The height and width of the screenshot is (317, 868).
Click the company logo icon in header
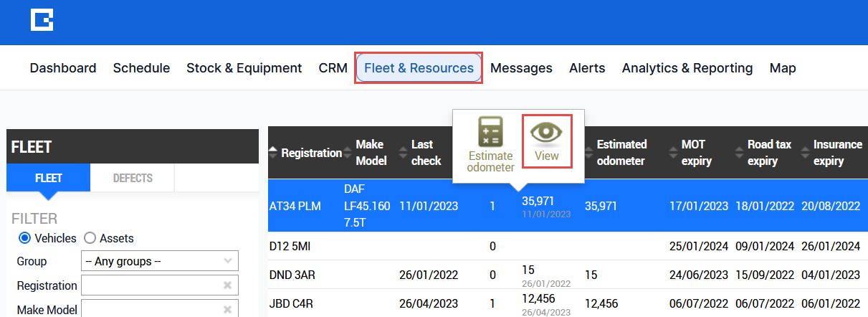coord(42,20)
